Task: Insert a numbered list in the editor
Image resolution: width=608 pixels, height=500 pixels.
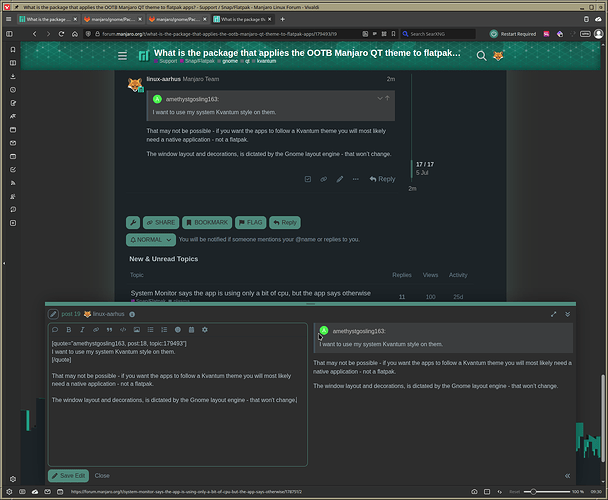Action: [x=164, y=330]
